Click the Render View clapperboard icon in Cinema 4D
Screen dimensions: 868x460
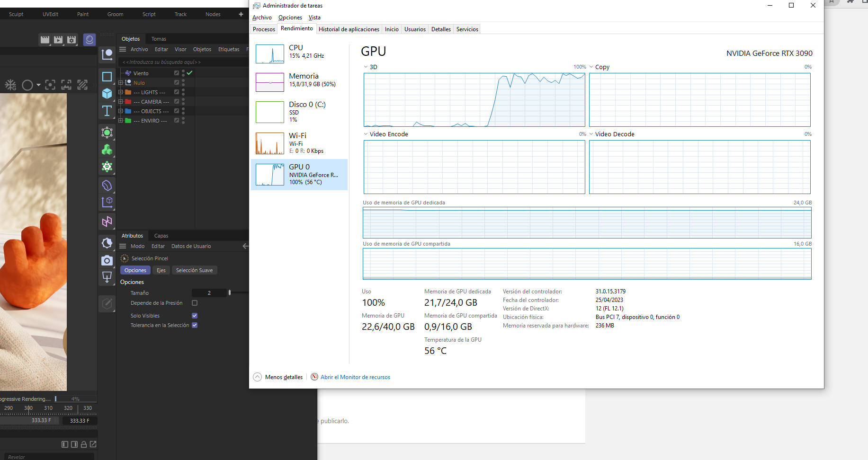coord(45,40)
